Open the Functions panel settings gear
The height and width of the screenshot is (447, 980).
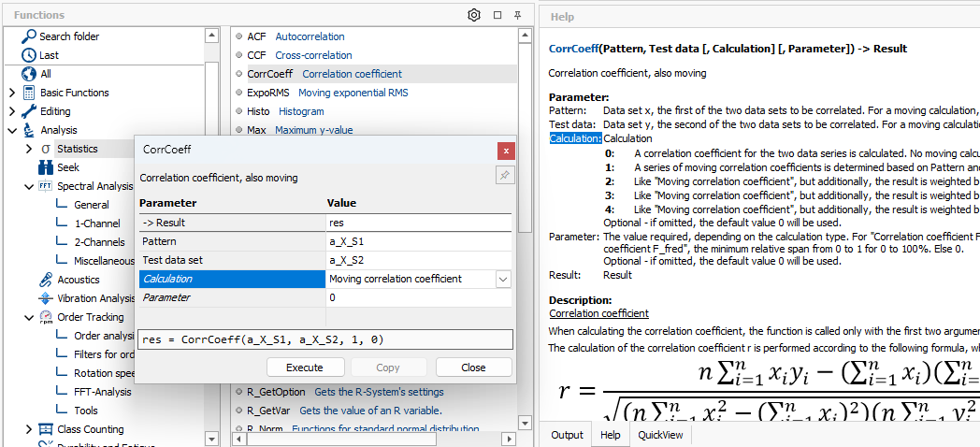(474, 15)
